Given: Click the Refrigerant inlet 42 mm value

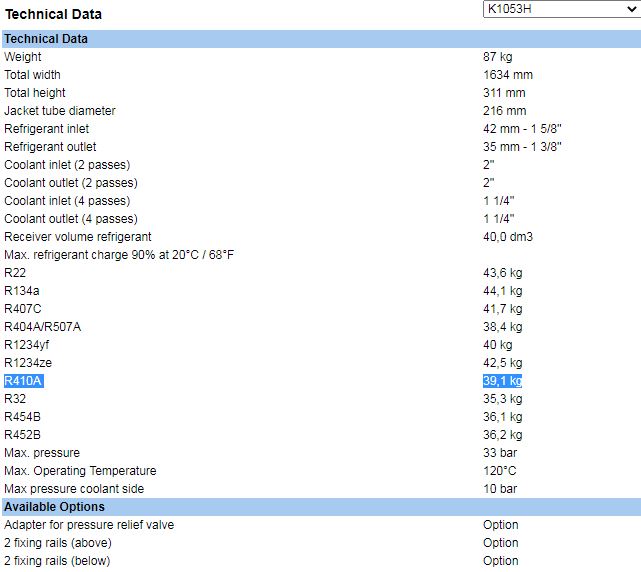Looking at the screenshot, I should coord(522,129).
